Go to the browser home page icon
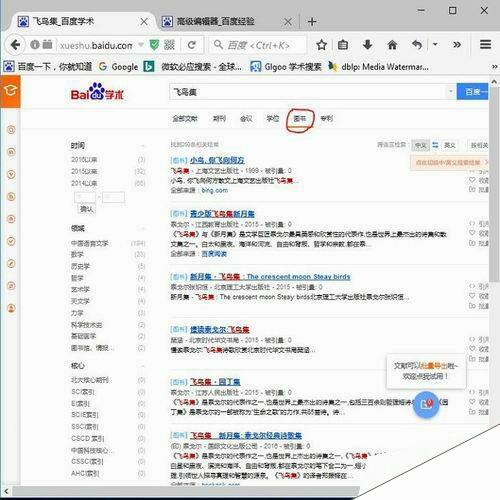The height and width of the screenshot is (500, 500). 392,45
